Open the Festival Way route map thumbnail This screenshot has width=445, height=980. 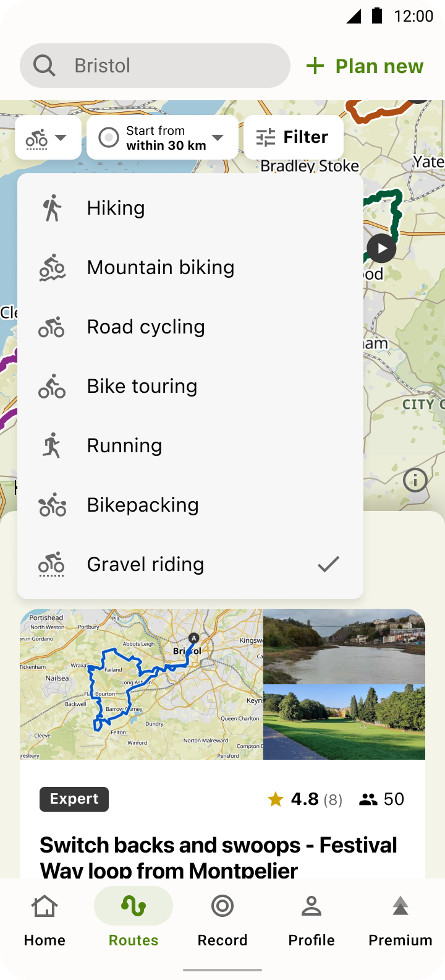coord(142,684)
